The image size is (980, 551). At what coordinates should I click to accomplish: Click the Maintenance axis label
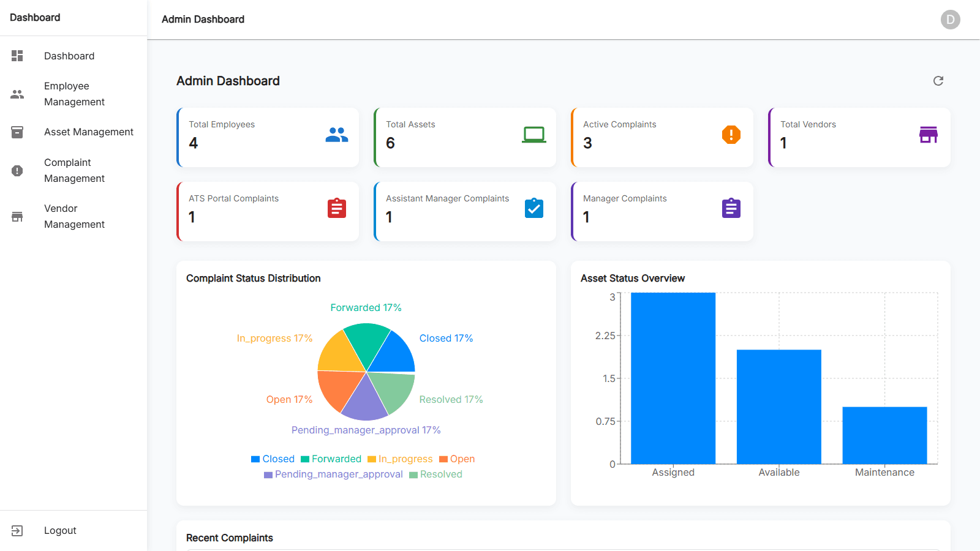tap(884, 472)
